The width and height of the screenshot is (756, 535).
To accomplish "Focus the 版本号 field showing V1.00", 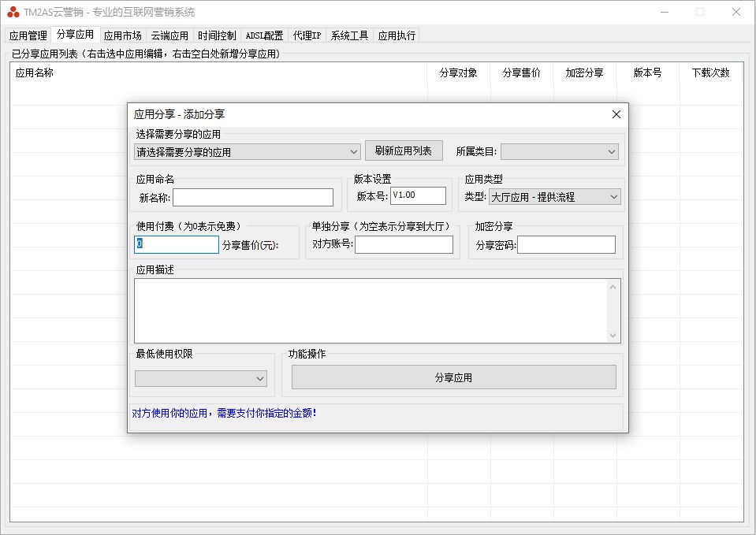I will click(x=418, y=196).
